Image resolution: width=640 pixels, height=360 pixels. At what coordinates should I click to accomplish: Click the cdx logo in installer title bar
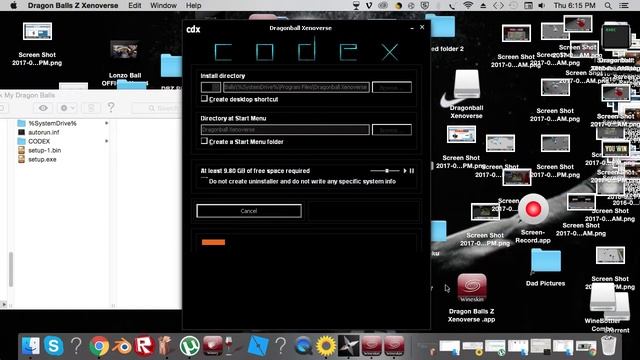193,29
